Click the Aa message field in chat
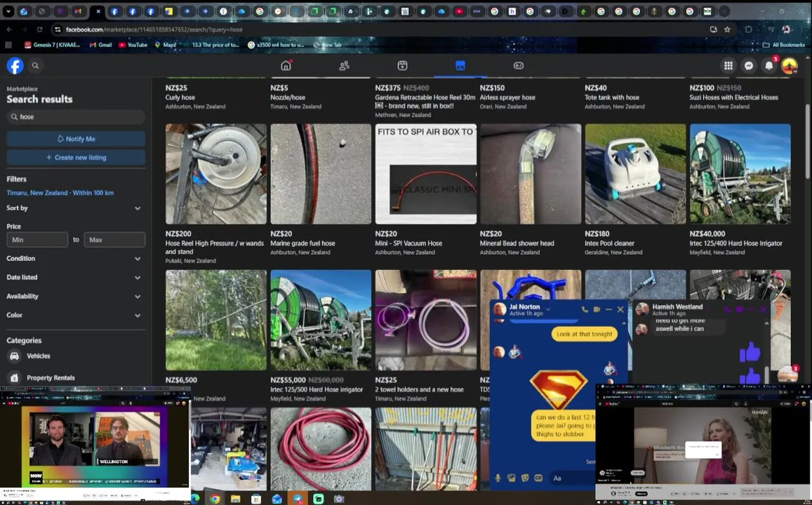 tap(572, 478)
